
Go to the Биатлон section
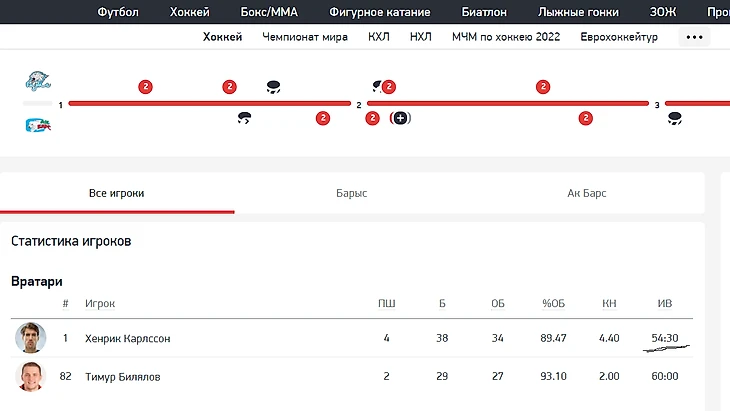pyautogui.click(x=484, y=12)
